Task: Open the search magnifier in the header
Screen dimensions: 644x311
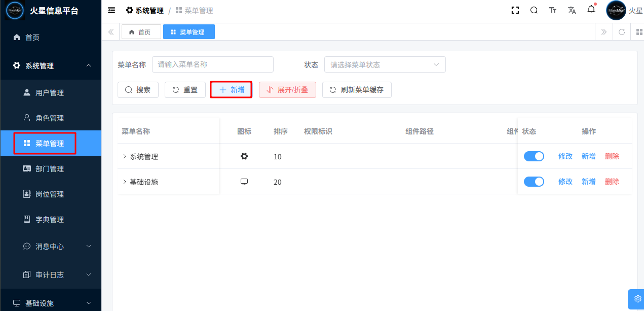Action: click(x=534, y=10)
